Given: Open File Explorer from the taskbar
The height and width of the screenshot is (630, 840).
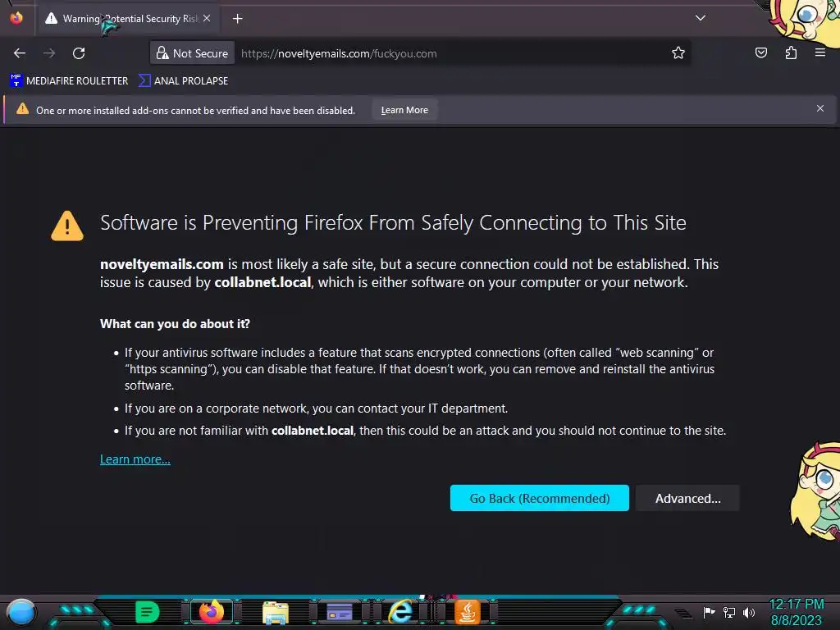Looking at the screenshot, I should click(x=276, y=613).
